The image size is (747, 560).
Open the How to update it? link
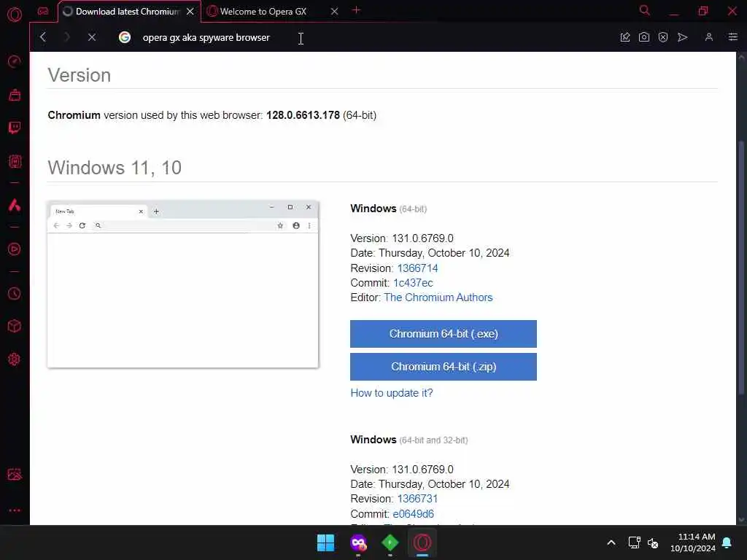[392, 393]
